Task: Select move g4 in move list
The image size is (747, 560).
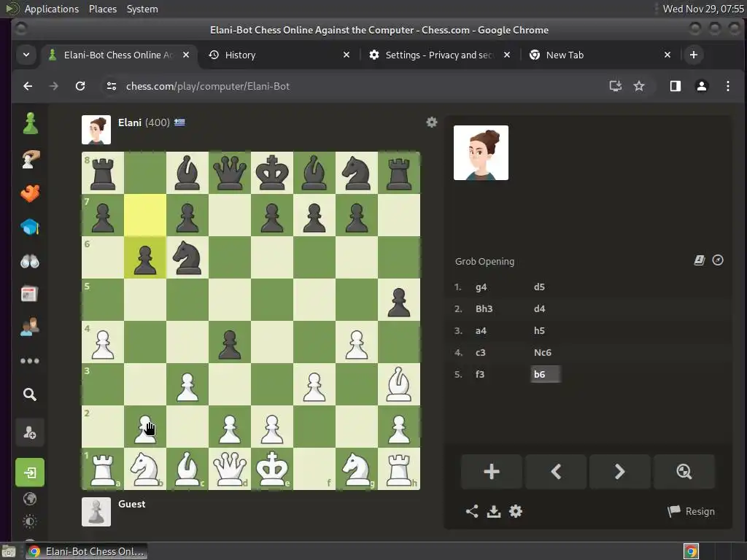Action: coord(481,287)
